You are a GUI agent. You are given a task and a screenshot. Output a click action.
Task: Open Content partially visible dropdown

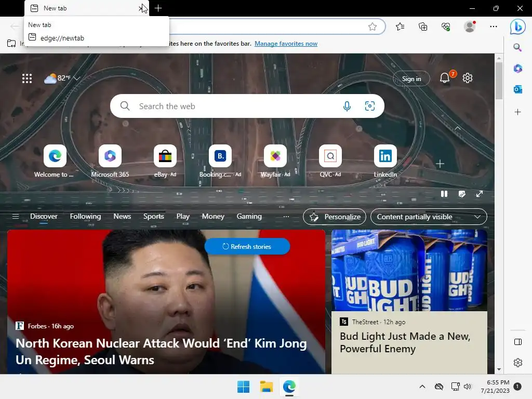[429, 217]
